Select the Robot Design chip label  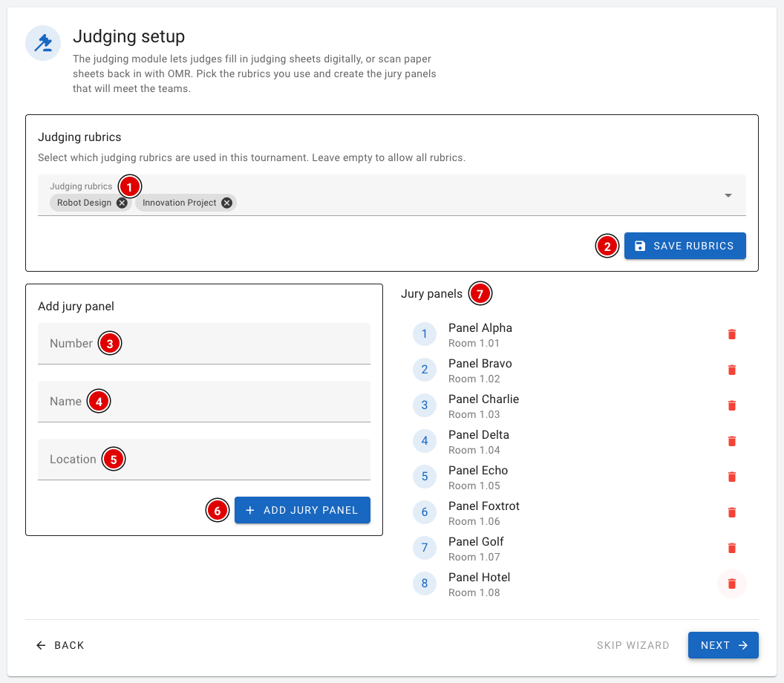tap(84, 203)
